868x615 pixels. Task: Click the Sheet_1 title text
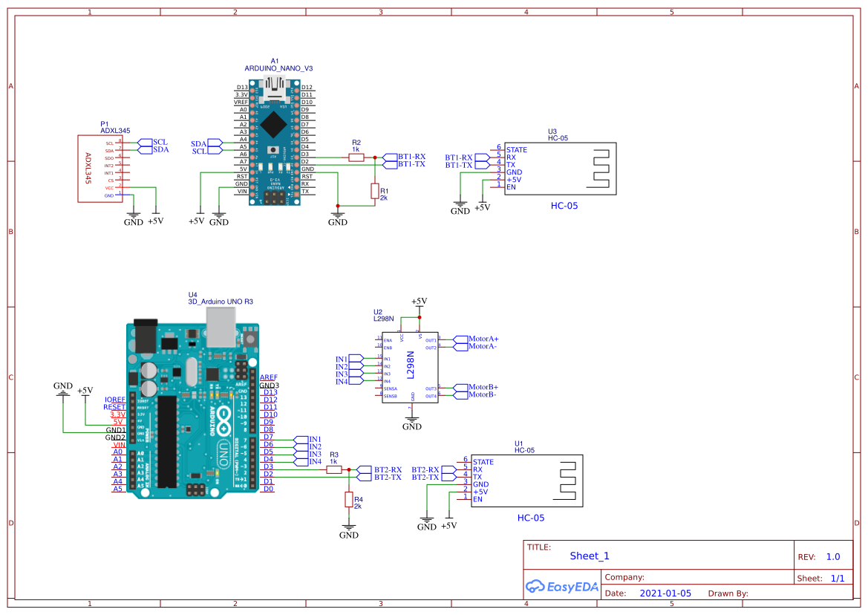click(589, 556)
